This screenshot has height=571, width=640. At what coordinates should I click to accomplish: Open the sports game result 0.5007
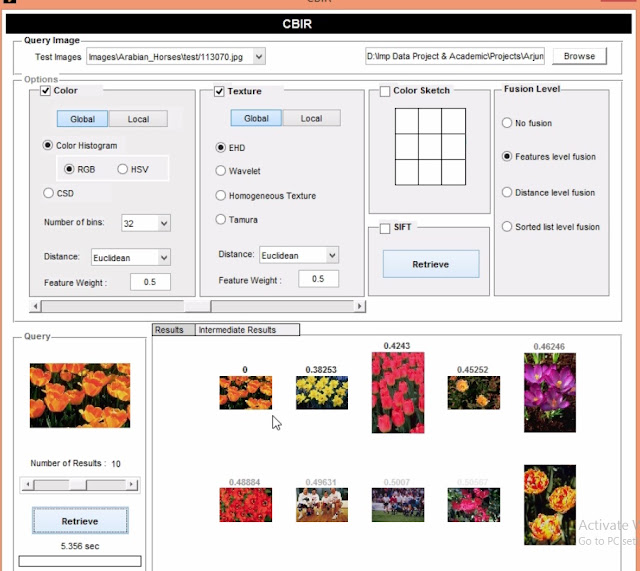(x=398, y=504)
